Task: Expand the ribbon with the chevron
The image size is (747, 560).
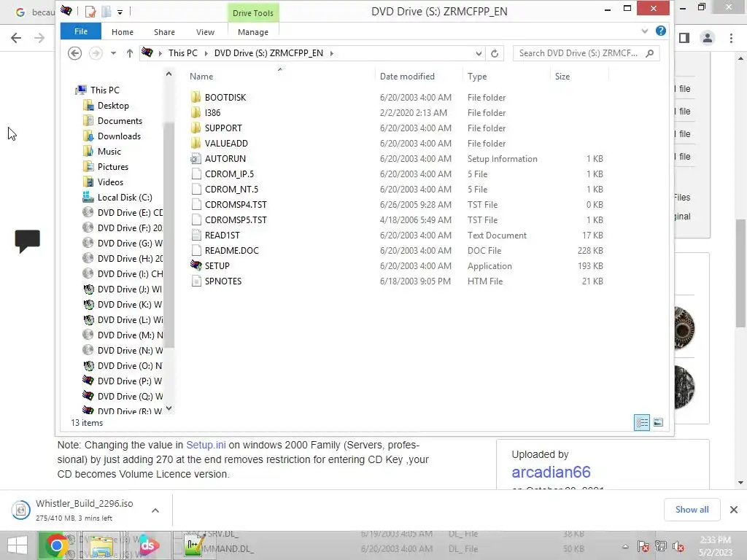Action: tap(645, 31)
